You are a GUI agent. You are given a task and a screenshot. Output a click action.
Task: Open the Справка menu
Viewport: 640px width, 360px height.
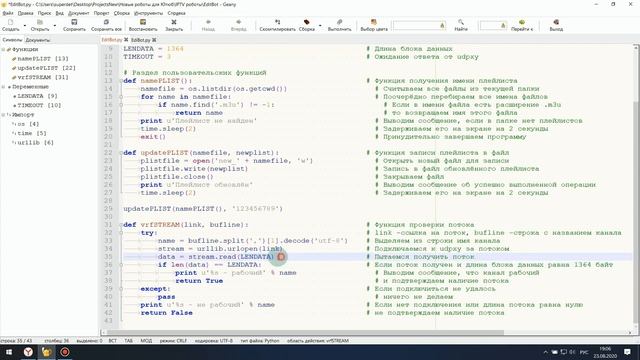tap(176, 13)
